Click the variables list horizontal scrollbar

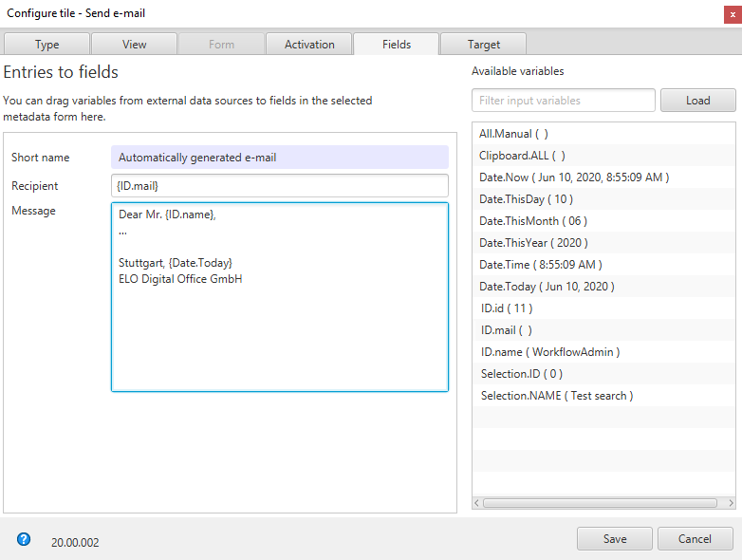[x=603, y=503]
